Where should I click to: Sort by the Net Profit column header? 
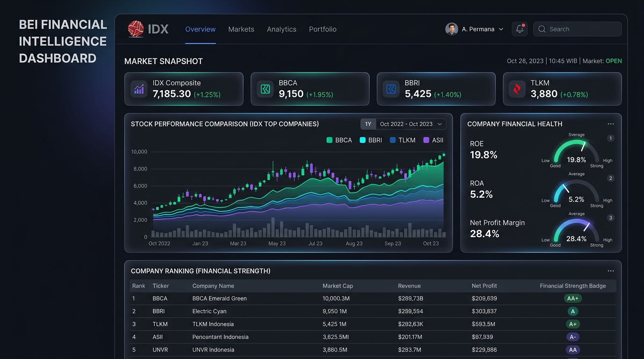click(484, 286)
